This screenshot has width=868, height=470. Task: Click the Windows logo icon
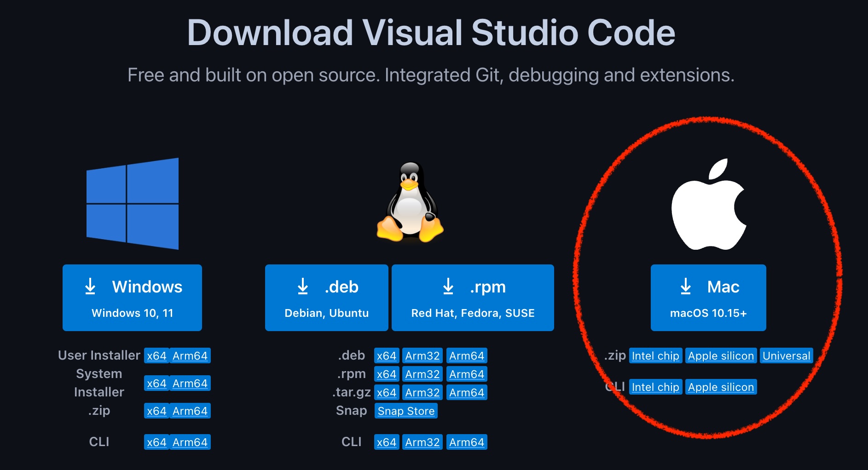point(133,204)
